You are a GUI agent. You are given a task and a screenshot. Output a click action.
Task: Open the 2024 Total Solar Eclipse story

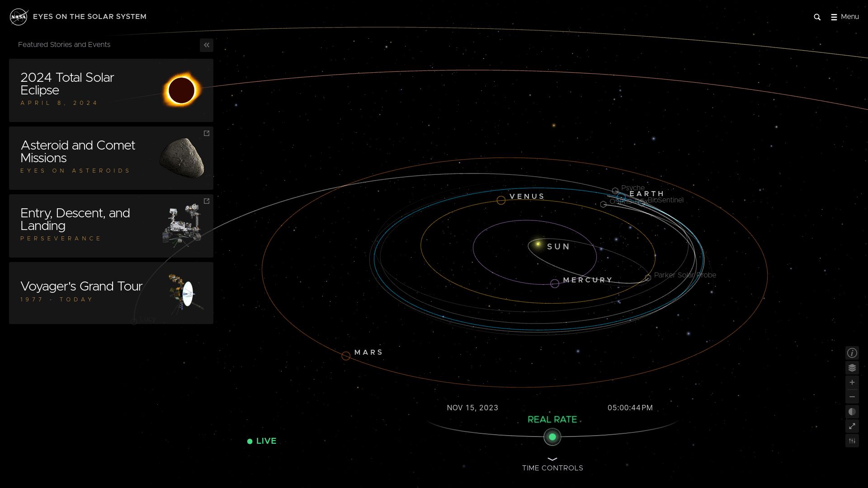click(x=111, y=90)
